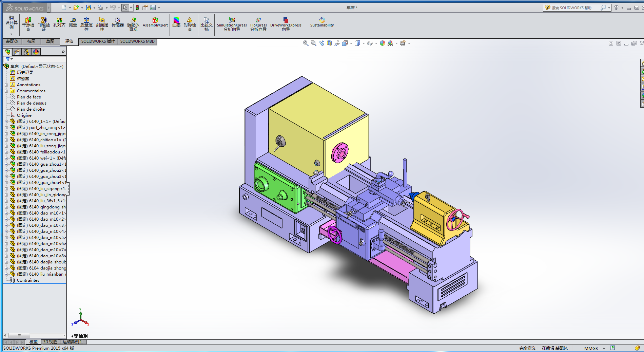Toggle the Select cursor tool

125,7
